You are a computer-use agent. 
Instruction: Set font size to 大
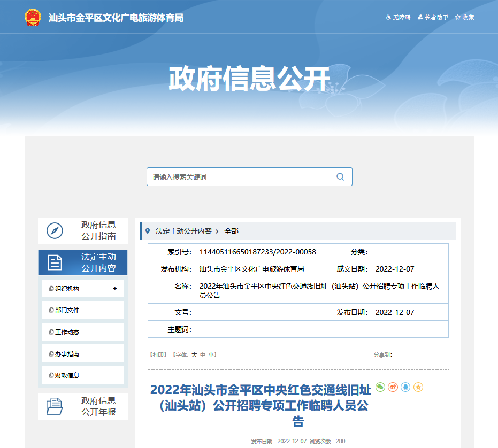[x=194, y=354]
